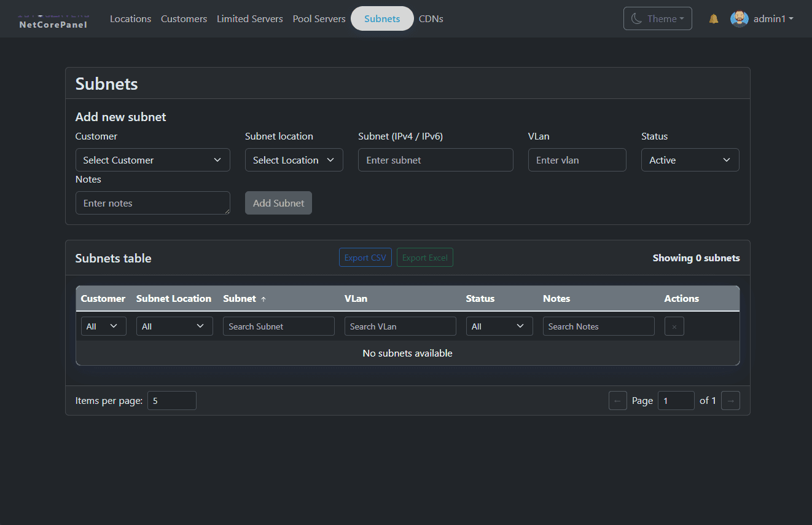The image size is (812, 525).
Task: Click the Subnet Location column header
Action: point(174,299)
